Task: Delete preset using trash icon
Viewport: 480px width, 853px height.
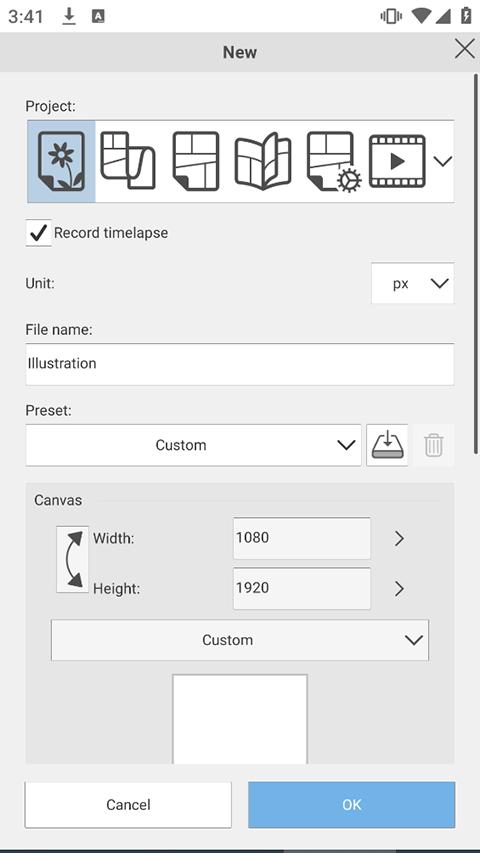Action: tap(433, 446)
